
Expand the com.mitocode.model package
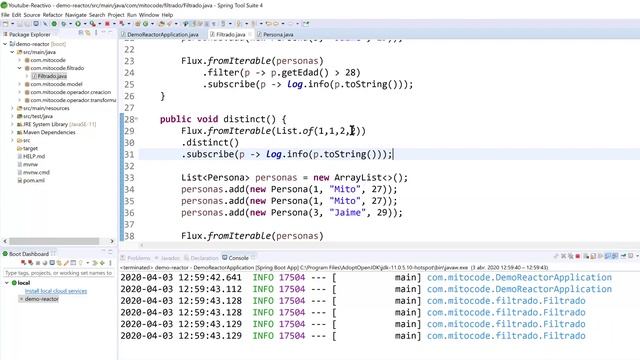click(x=20, y=84)
